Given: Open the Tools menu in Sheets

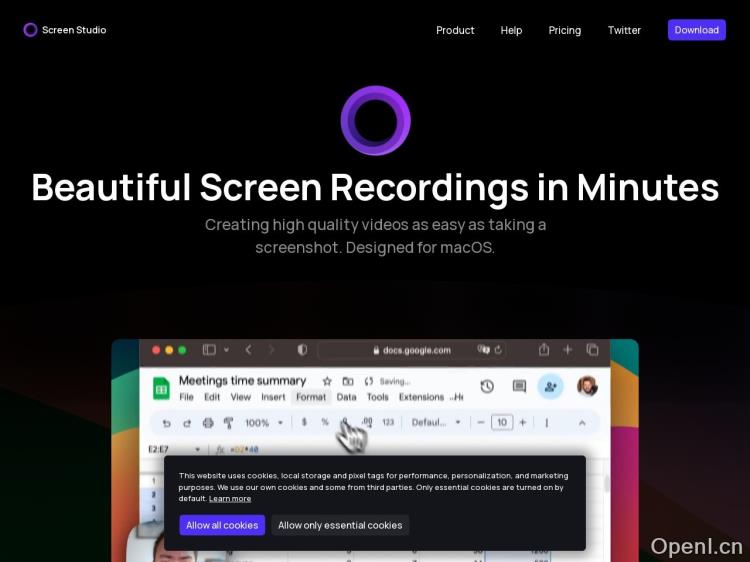Looking at the screenshot, I should point(377,397).
